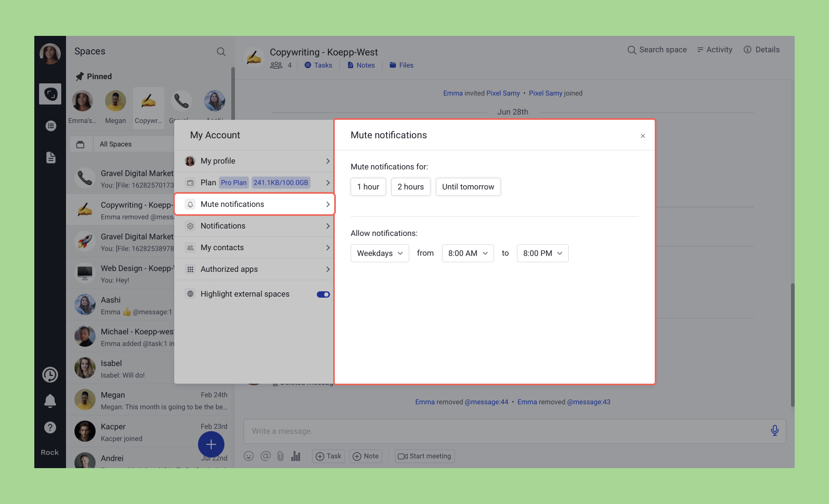829x504 pixels.
Task: Click the Write a message input field
Action: click(502, 431)
